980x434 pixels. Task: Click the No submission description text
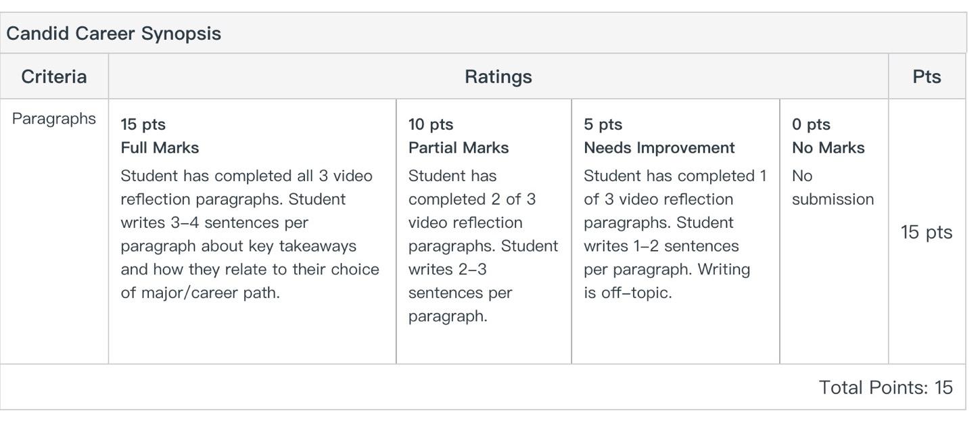(x=833, y=187)
